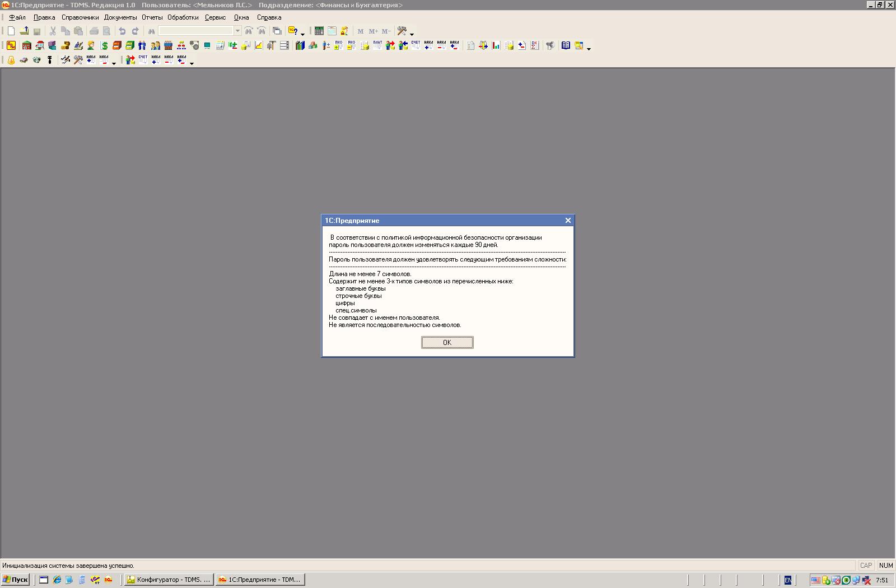Close the 1С:Предприятие message dialog
The height and width of the screenshot is (588, 896).
tap(568, 221)
